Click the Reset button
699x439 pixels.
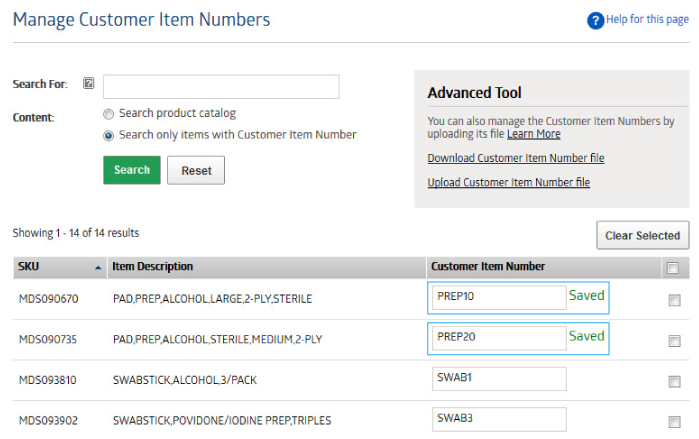[196, 170]
